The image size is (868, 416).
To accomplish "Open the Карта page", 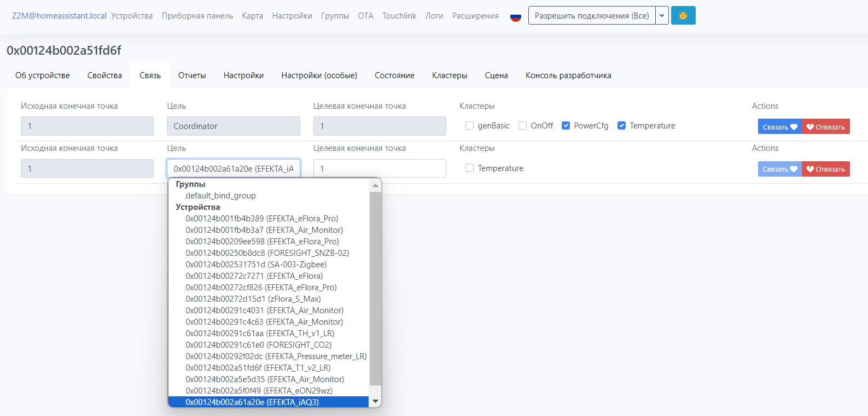I will 253,16.
